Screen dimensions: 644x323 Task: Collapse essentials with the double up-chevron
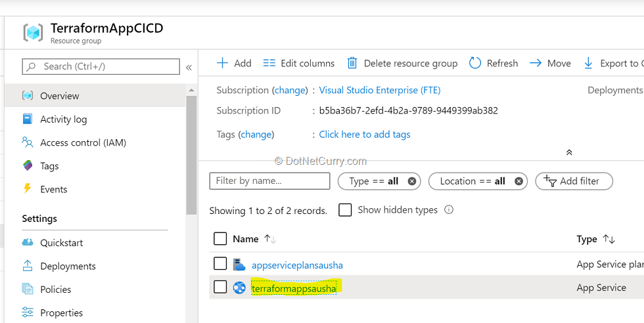[569, 152]
